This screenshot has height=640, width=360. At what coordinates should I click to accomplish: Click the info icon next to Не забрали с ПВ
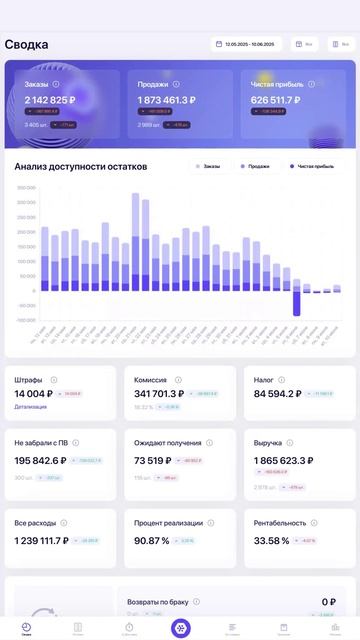click(x=76, y=443)
